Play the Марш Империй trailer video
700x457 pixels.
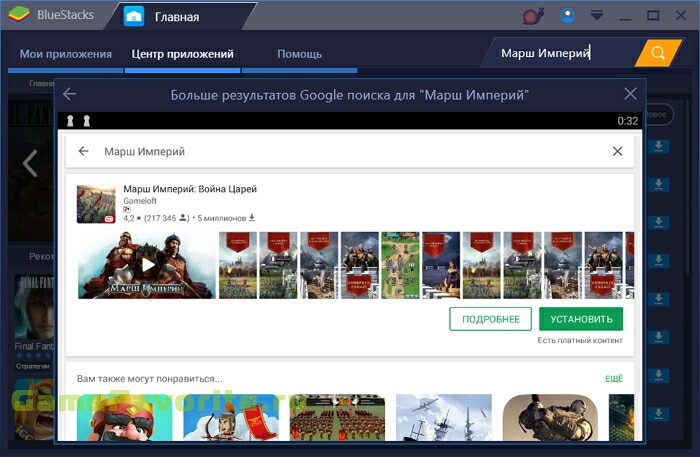(147, 265)
